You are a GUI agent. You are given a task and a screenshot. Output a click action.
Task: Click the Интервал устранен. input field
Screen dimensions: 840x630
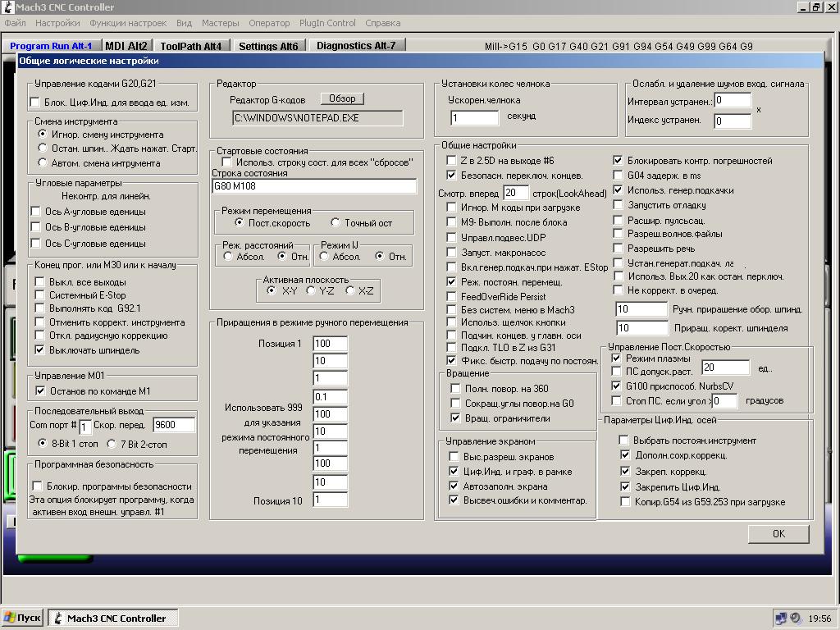click(x=733, y=100)
